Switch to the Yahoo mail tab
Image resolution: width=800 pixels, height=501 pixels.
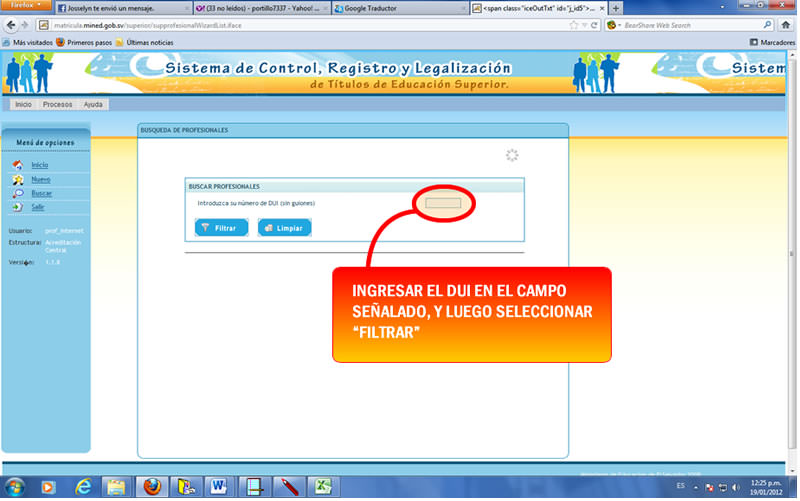[x=262, y=8]
